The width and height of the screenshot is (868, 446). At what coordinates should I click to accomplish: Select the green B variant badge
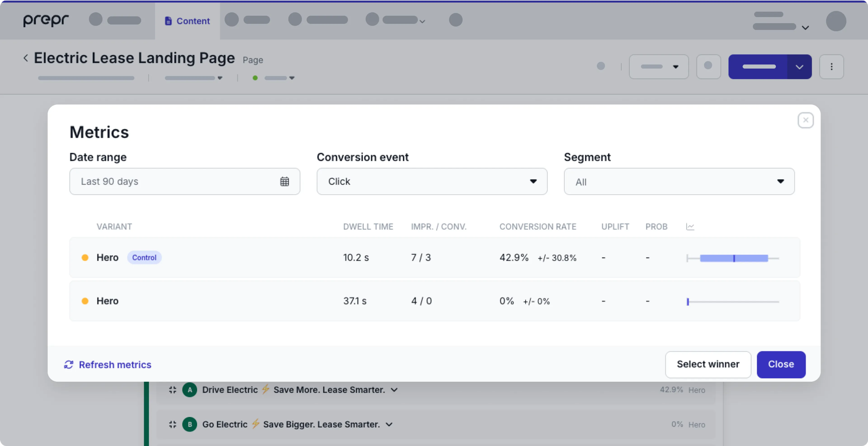pos(190,425)
